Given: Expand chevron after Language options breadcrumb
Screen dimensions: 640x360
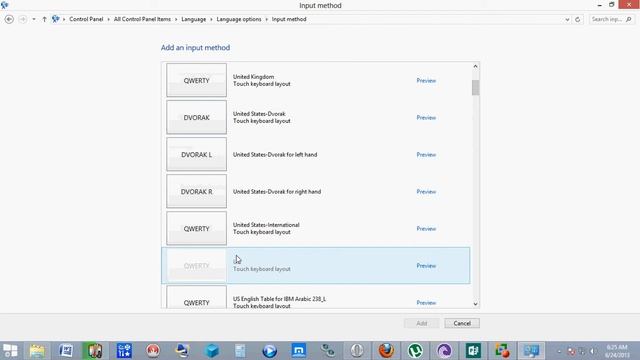Looking at the screenshot, I should pos(267,19).
